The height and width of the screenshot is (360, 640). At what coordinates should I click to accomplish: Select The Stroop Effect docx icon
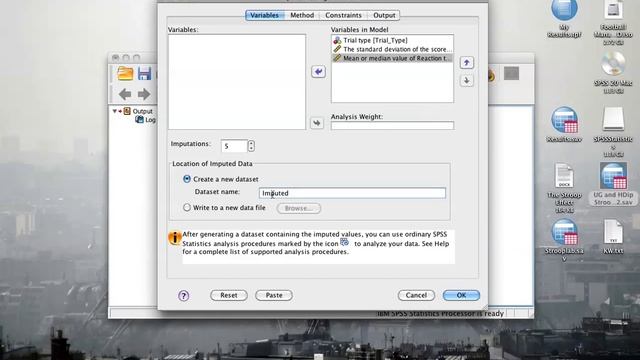(564, 176)
